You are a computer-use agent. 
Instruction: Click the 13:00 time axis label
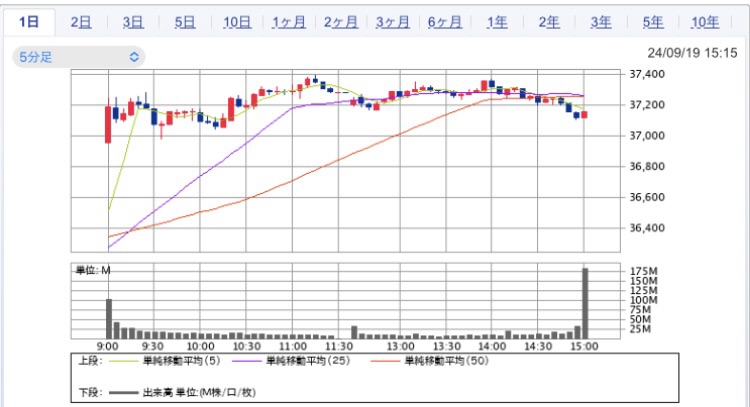pos(400,346)
